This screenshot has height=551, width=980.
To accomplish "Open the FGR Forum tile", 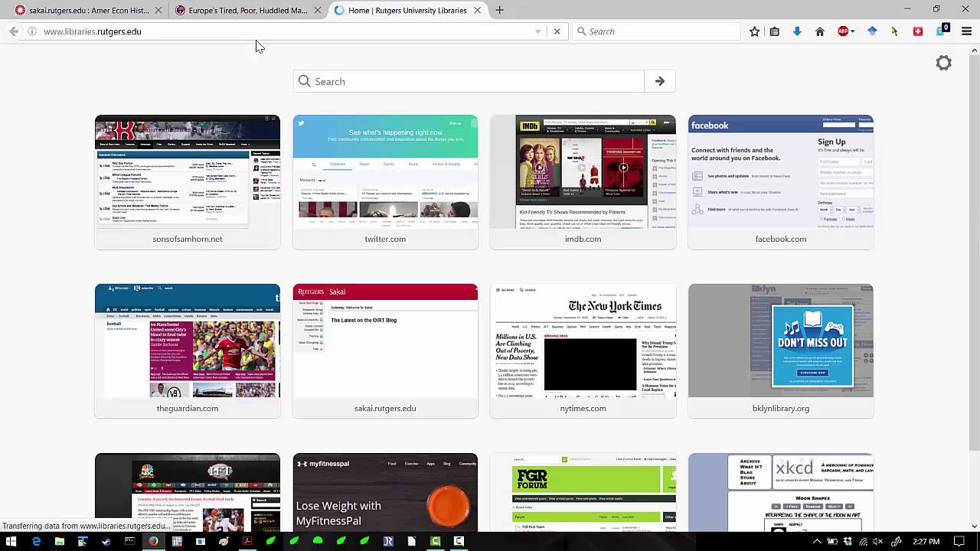I will [x=583, y=492].
